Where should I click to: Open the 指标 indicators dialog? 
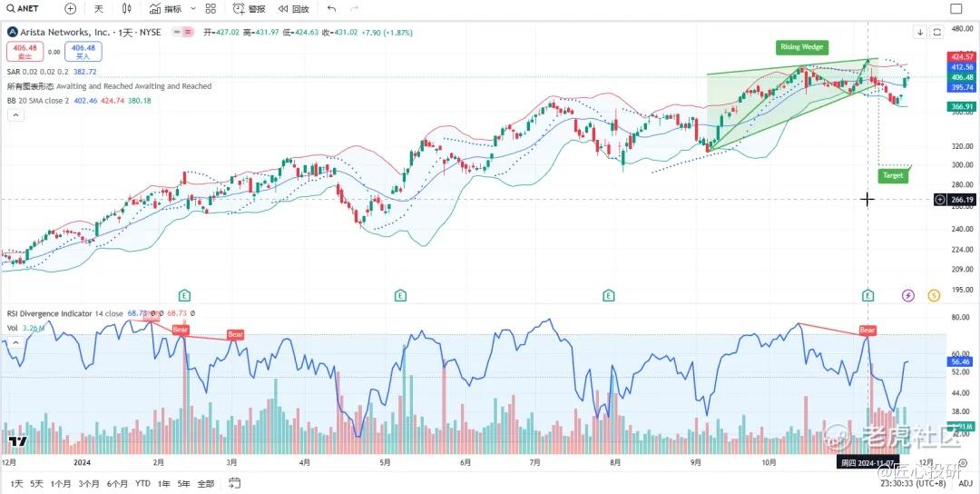166,9
